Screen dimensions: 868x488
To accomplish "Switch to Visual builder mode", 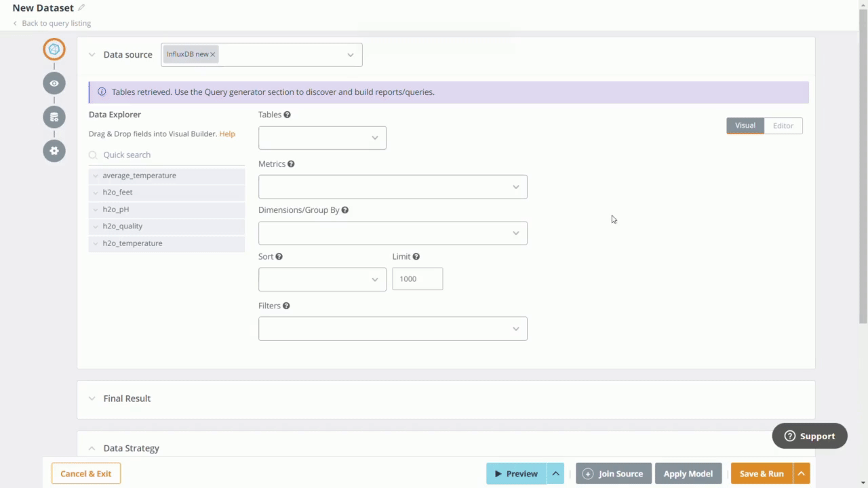I will click(745, 125).
